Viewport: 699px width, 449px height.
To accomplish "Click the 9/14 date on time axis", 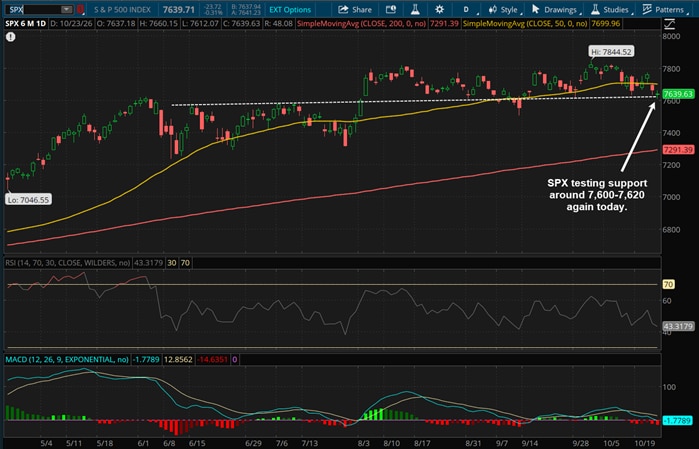I will click(530, 443).
